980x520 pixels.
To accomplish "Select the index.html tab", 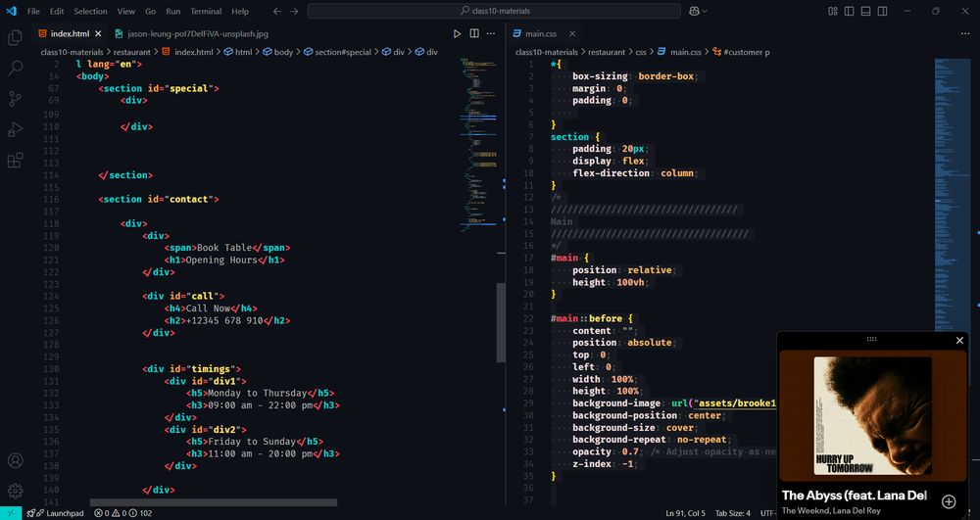I will [x=70, y=33].
